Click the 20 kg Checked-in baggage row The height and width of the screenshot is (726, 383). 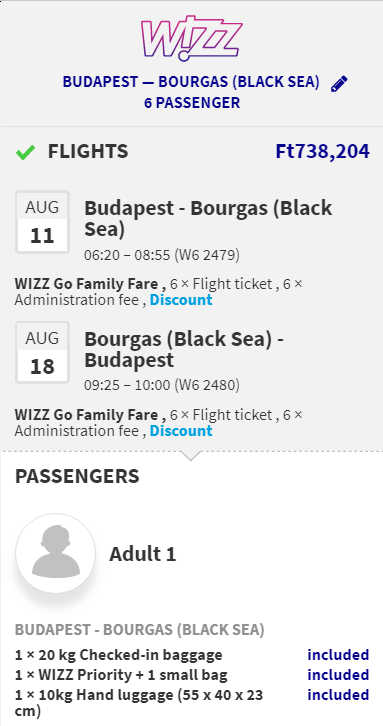(x=192, y=655)
